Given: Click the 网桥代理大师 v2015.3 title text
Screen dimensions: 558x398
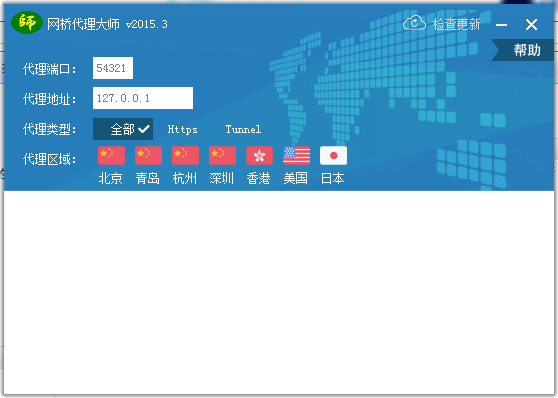Looking at the screenshot, I should 107,24.
